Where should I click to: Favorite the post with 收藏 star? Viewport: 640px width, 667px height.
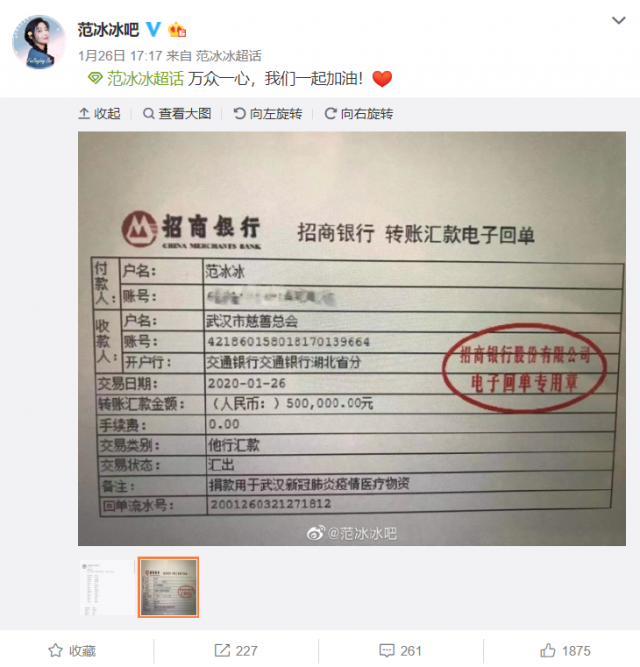tap(72, 650)
